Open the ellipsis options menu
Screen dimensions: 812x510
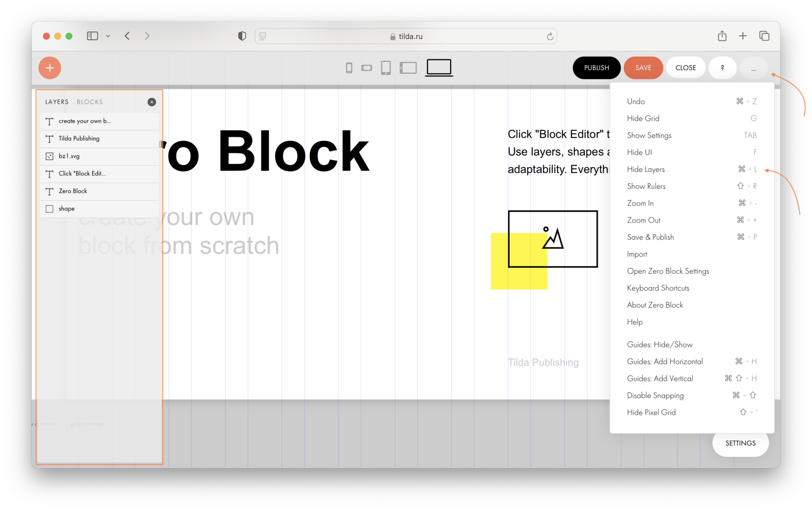click(x=753, y=68)
